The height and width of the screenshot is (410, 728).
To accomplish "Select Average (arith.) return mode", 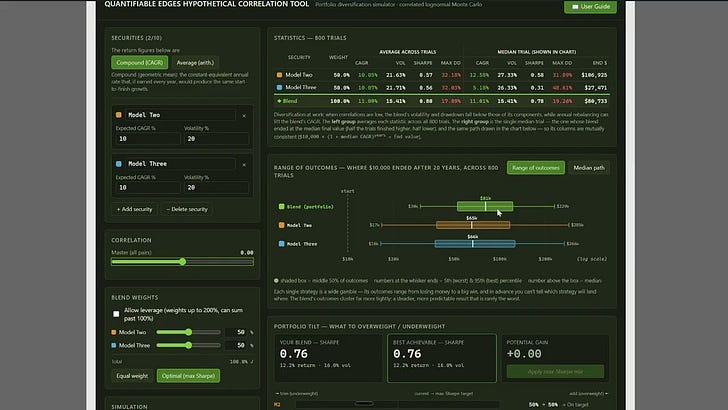I will click(x=195, y=62).
